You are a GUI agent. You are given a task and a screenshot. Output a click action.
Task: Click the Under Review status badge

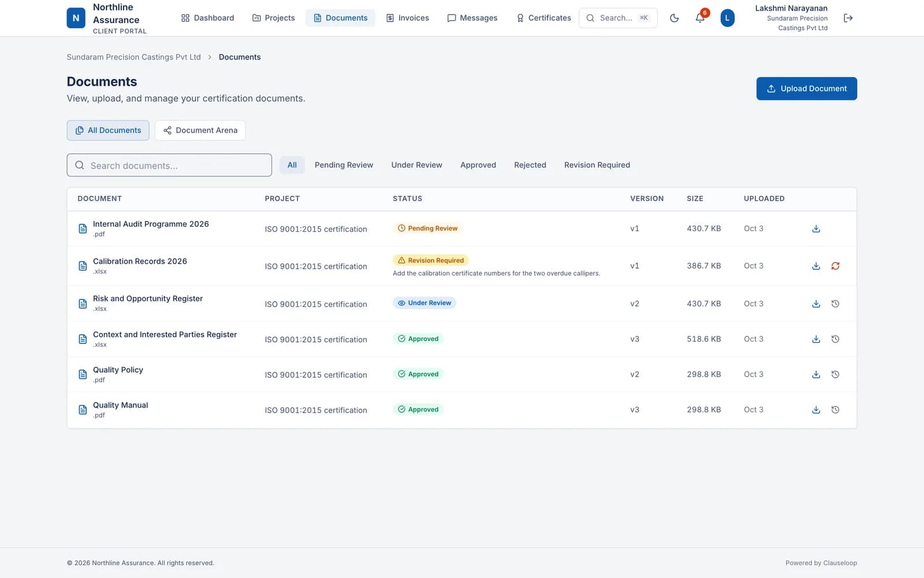click(424, 303)
